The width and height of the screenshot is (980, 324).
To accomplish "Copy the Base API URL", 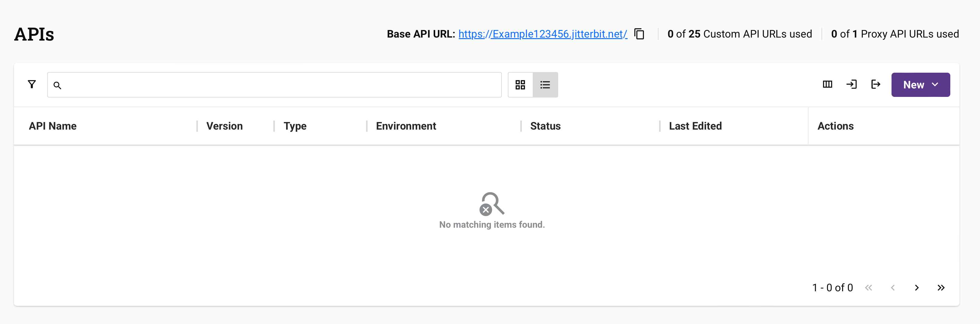I will (x=639, y=34).
